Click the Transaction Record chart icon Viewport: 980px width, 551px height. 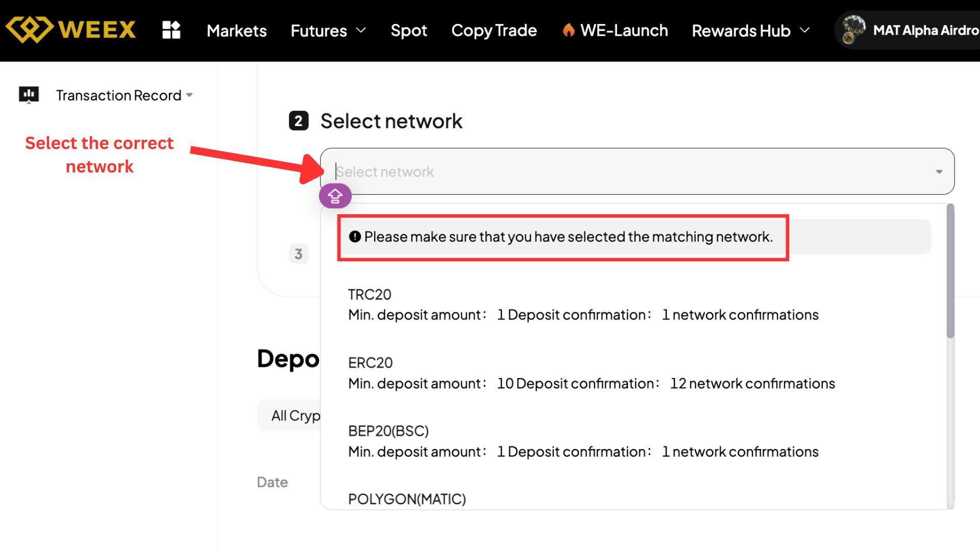tap(29, 94)
